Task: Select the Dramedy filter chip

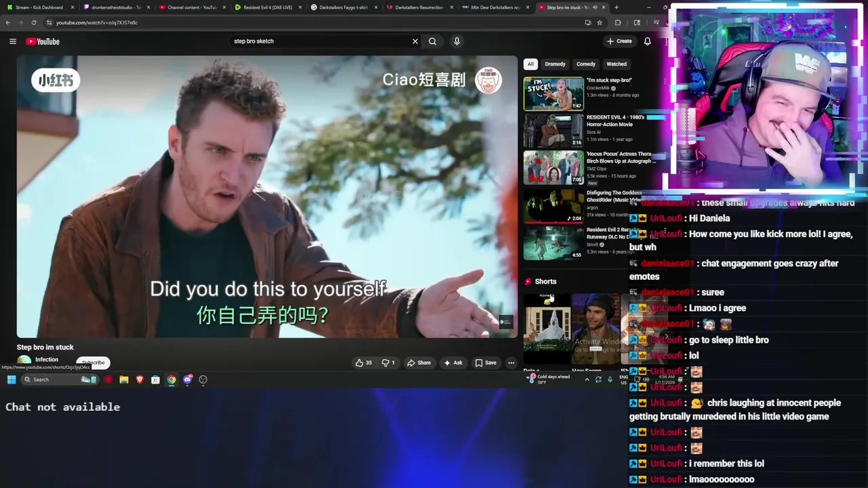Action: tap(555, 64)
